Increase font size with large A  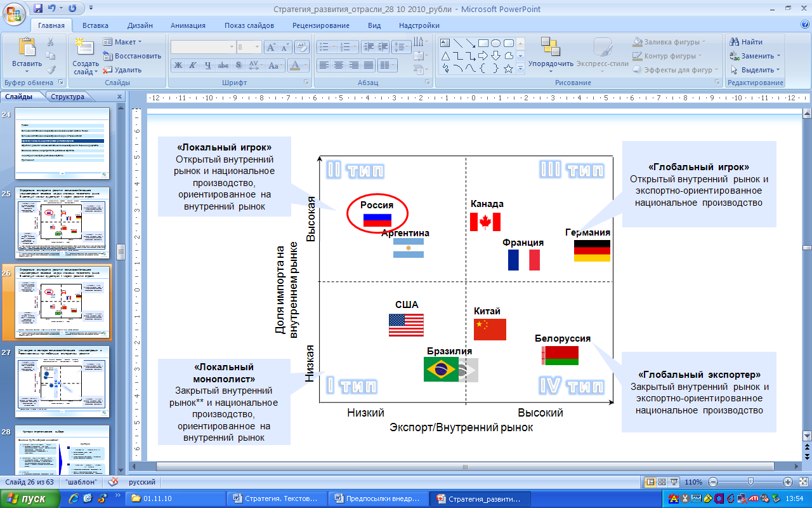point(271,47)
